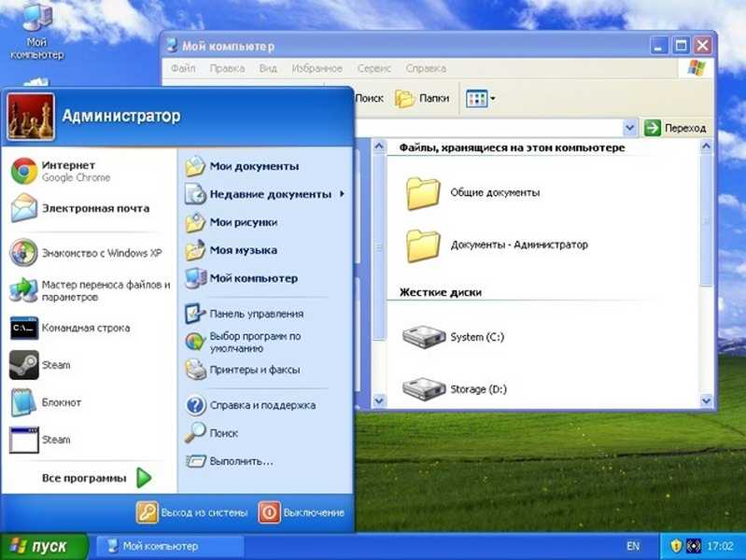
Task: Expand the address bar dropdown arrow
Action: point(629,128)
